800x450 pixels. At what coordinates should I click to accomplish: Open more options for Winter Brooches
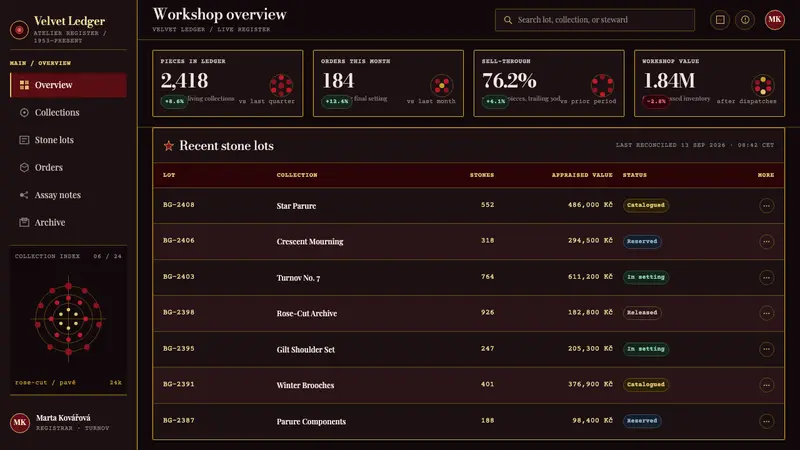[766, 385]
